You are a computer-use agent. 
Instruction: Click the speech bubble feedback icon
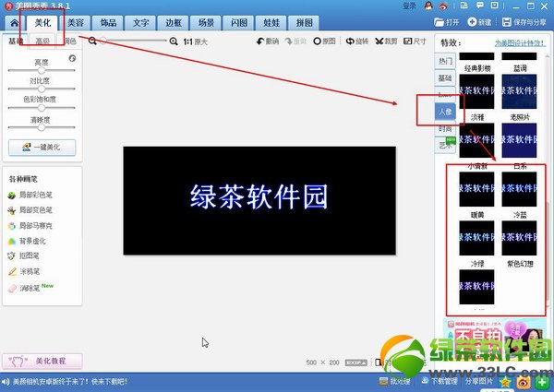[480, 6]
